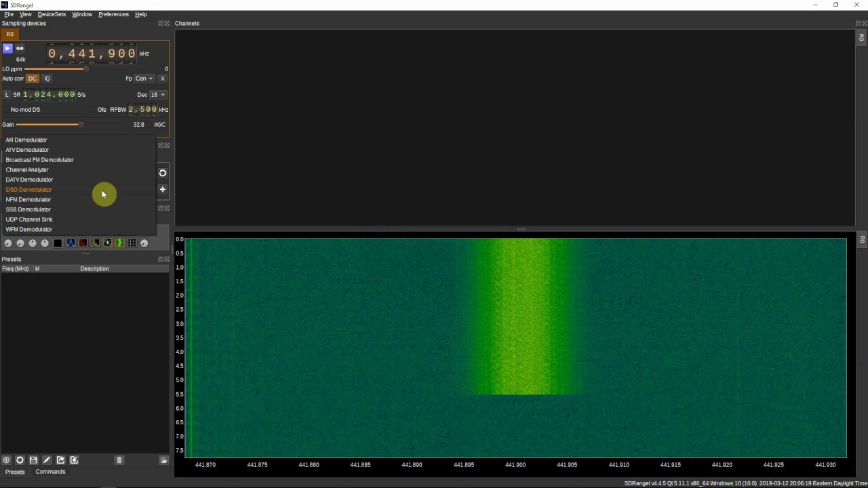The height and width of the screenshot is (488, 868).
Task: Open the Fp Cen dropdown
Action: 144,79
